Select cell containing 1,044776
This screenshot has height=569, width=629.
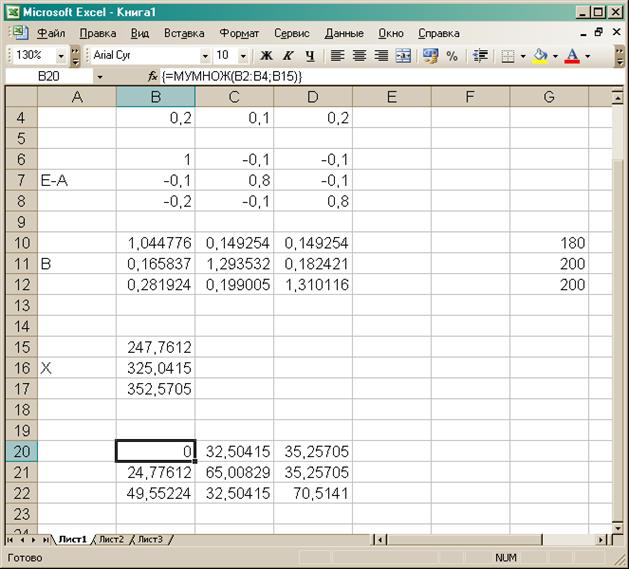point(156,243)
